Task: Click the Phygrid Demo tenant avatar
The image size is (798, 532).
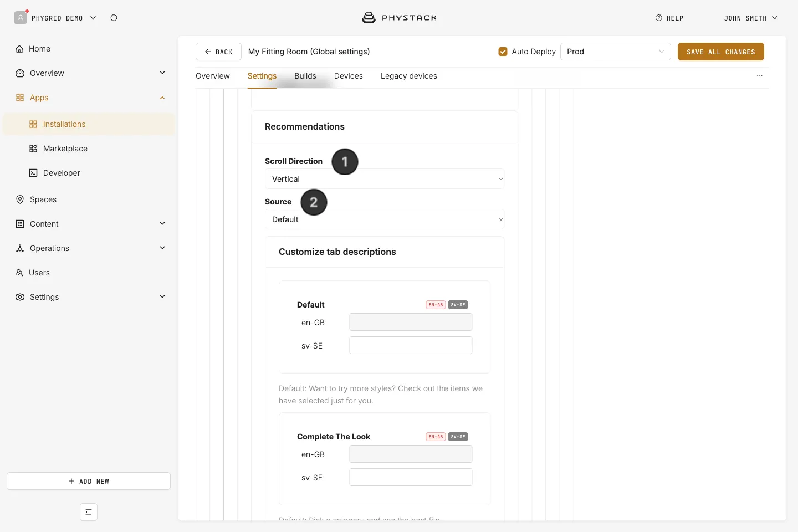Action: [x=21, y=18]
